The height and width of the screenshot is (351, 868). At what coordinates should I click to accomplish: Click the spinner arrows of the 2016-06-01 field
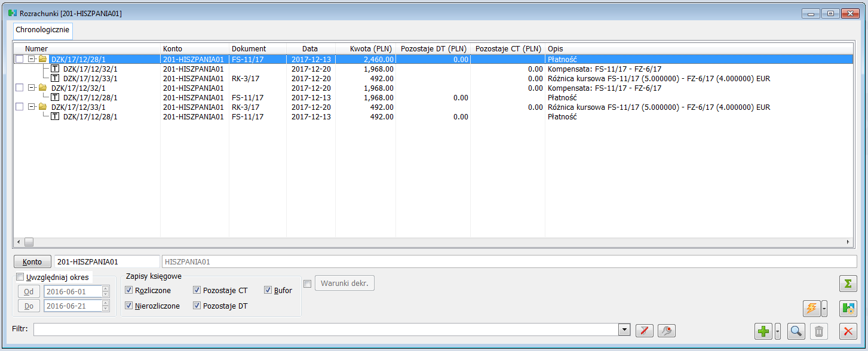[106, 291]
